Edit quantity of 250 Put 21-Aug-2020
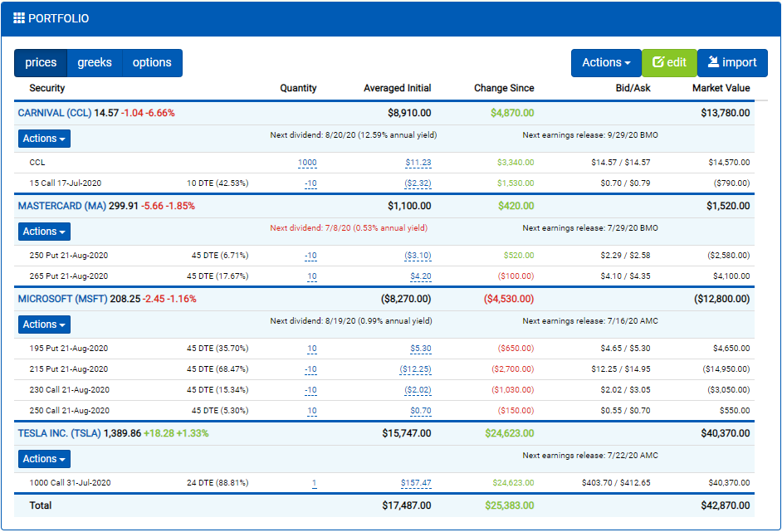 pyautogui.click(x=310, y=256)
